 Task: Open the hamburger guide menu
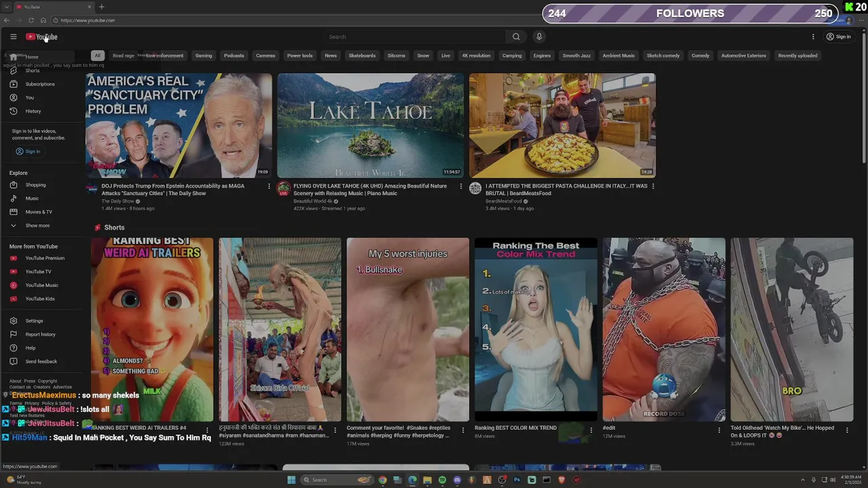click(x=13, y=37)
